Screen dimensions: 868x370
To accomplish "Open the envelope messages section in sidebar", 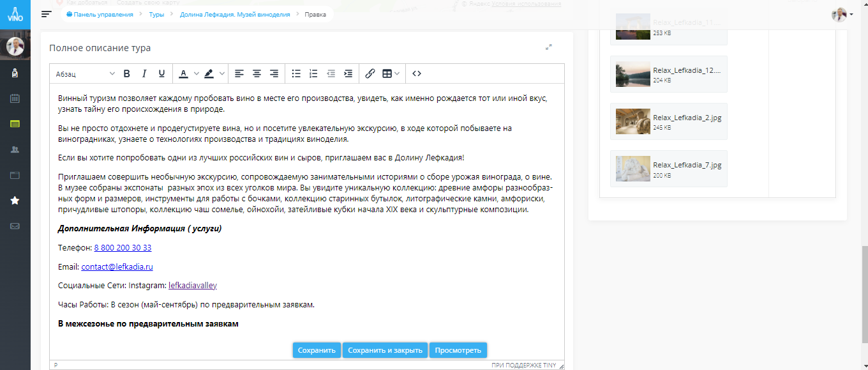I will pos(15,226).
